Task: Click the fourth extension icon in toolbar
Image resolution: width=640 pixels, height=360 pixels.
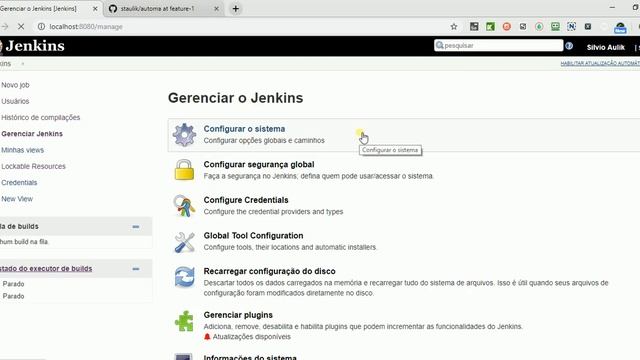Action: click(x=523, y=27)
